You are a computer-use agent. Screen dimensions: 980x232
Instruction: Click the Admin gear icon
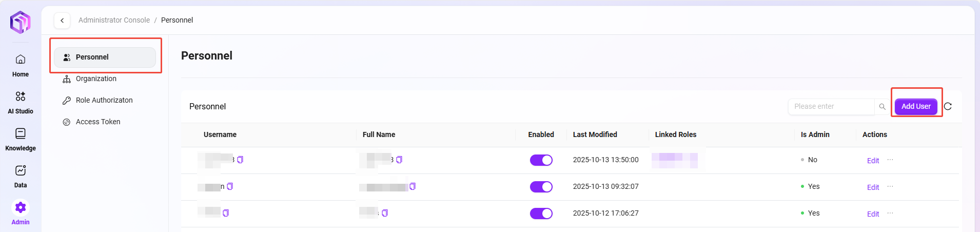point(21,208)
